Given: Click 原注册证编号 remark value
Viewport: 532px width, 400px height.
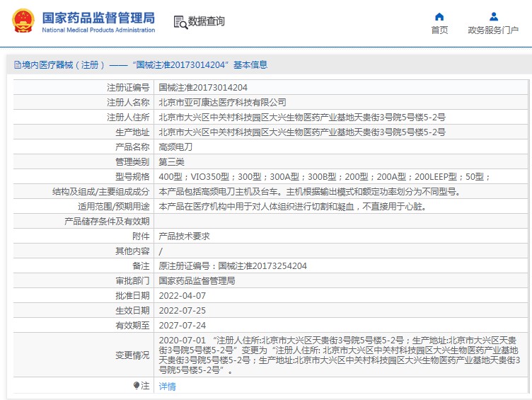Looking at the screenshot, I should click(x=233, y=266).
